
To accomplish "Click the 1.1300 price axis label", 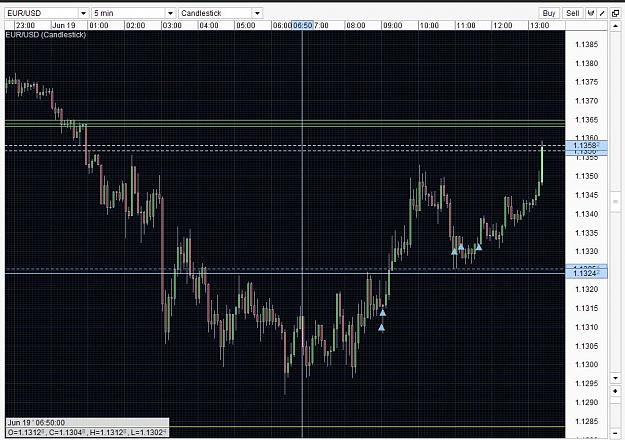I will [x=587, y=364].
